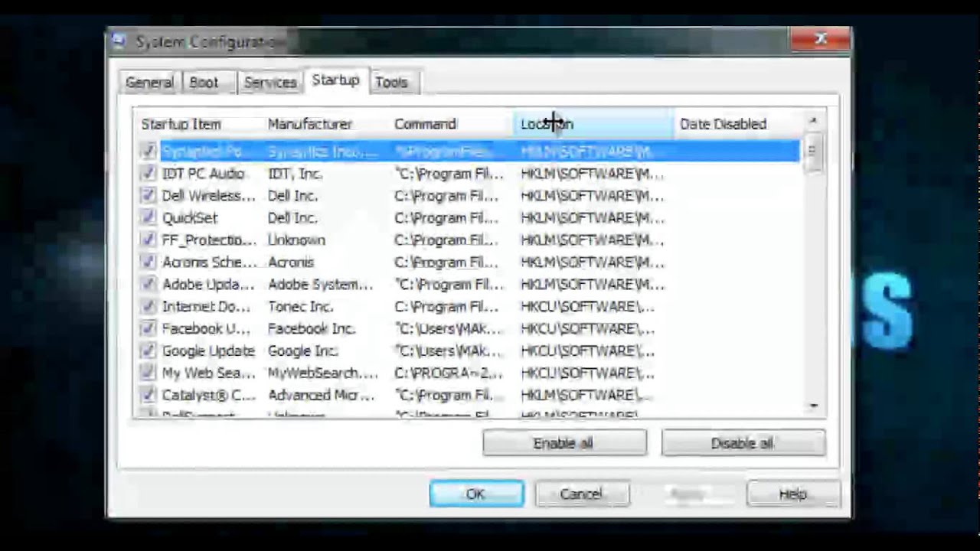Image resolution: width=980 pixels, height=551 pixels.
Task: Click the list scrollbar down arrow
Action: (813, 406)
